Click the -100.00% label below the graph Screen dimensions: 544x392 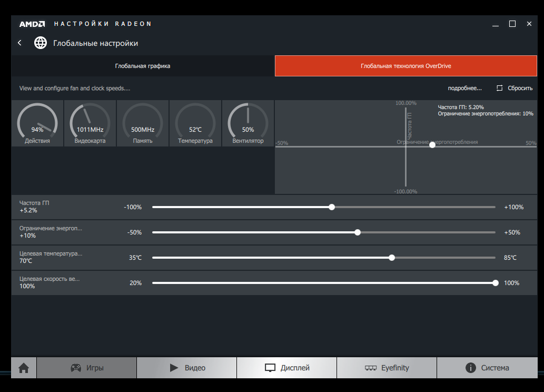(405, 192)
